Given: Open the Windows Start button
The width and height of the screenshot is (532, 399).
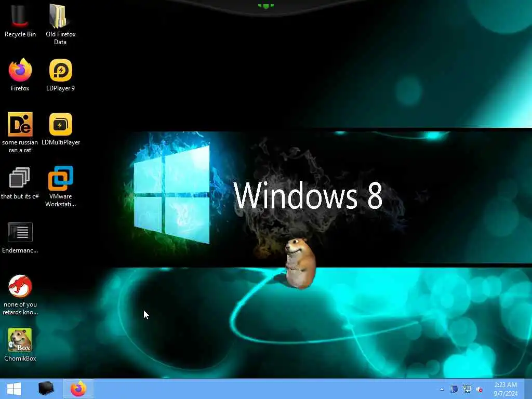Looking at the screenshot, I should (x=14, y=389).
